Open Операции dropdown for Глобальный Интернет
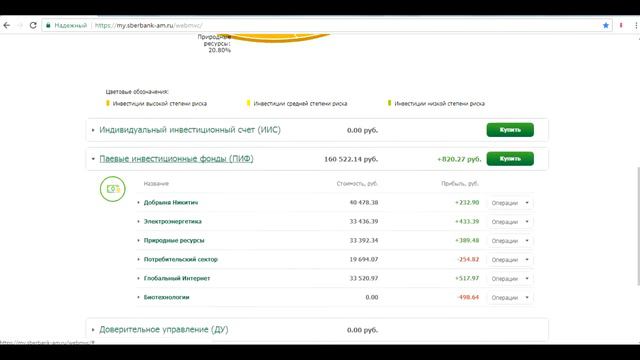 [x=510, y=279]
